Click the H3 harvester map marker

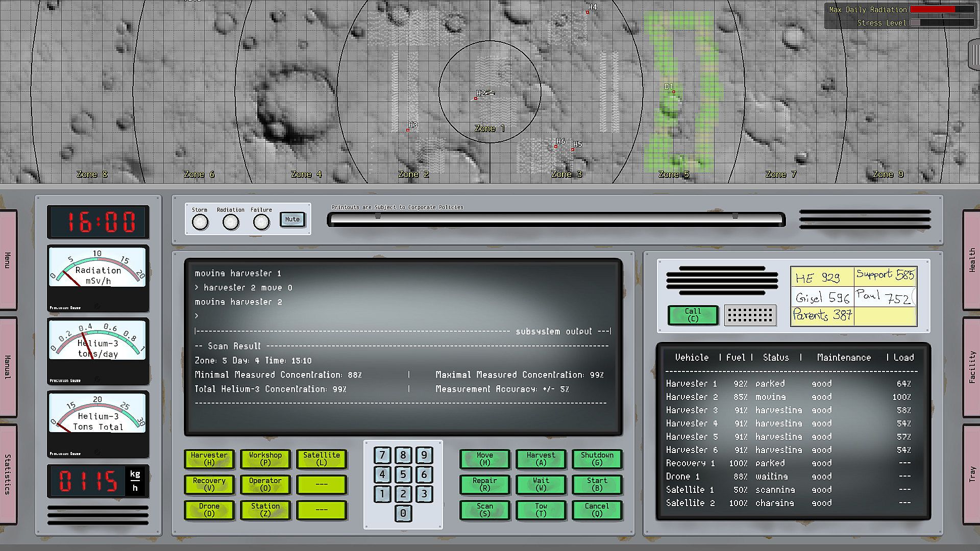coord(408,130)
